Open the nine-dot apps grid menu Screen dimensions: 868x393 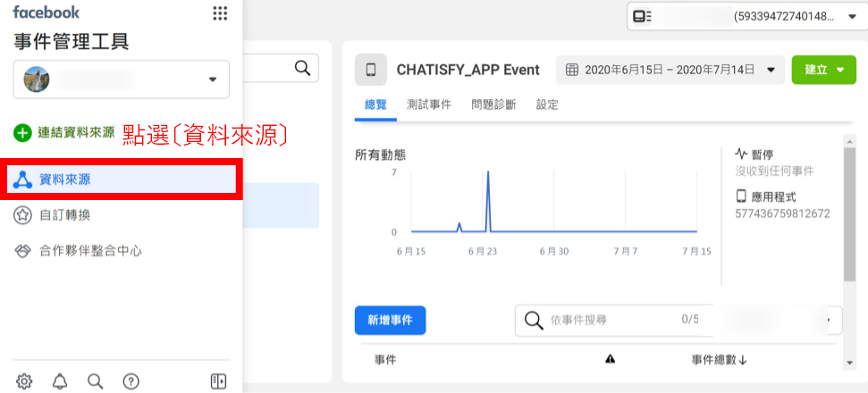point(220,13)
